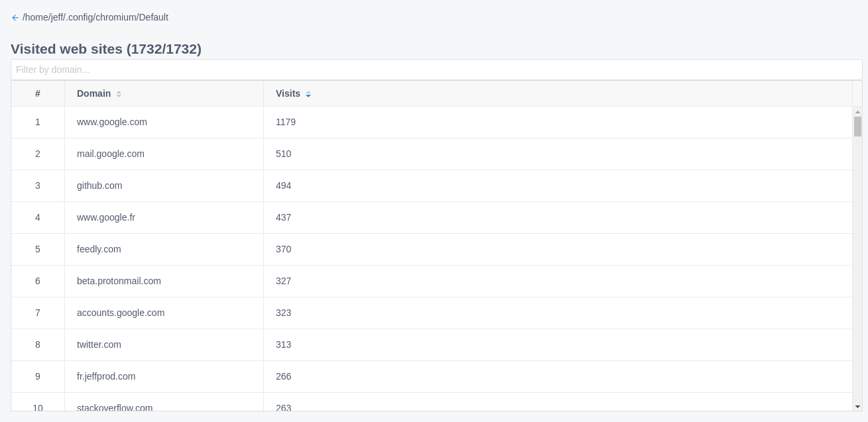The height and width of the screenshot is (422, 868).
Task: Click row number 5 cell
Action: click(38, 249)
